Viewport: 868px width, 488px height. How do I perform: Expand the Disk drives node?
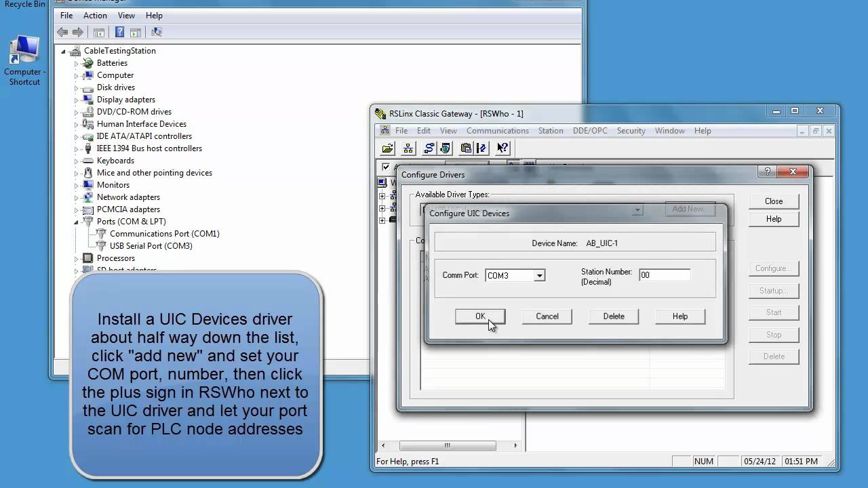point(77,87)
